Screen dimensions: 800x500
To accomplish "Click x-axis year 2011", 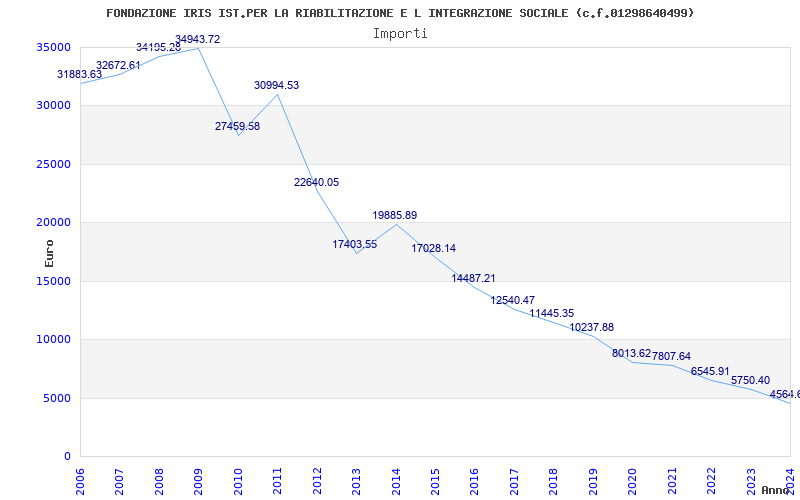I will pos(278,481).
